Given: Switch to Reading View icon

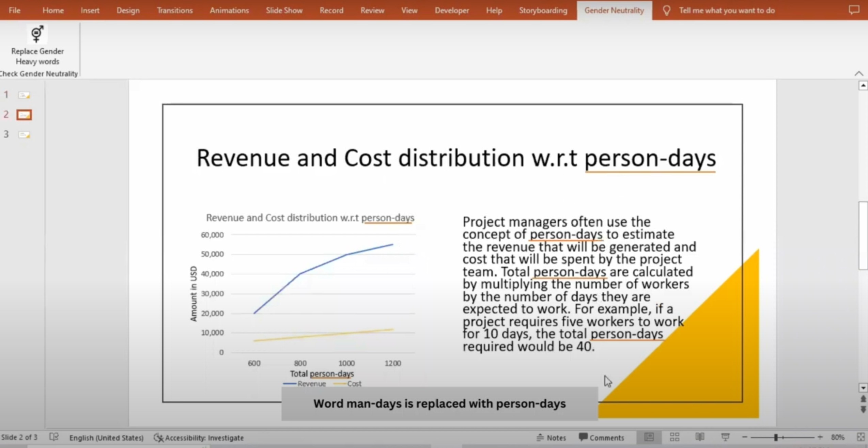Looking at the screenshot, I should tap(700, 437).
